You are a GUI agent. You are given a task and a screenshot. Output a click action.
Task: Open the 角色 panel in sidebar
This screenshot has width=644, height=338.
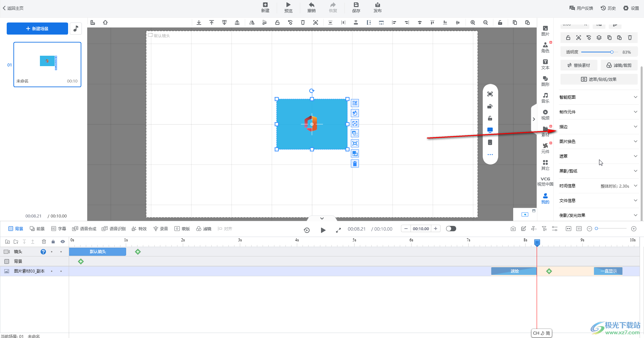tap(545, 48)
